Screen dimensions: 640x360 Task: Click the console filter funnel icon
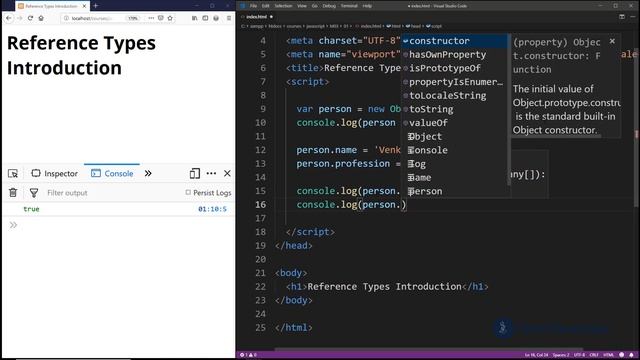tap(34, 193)
